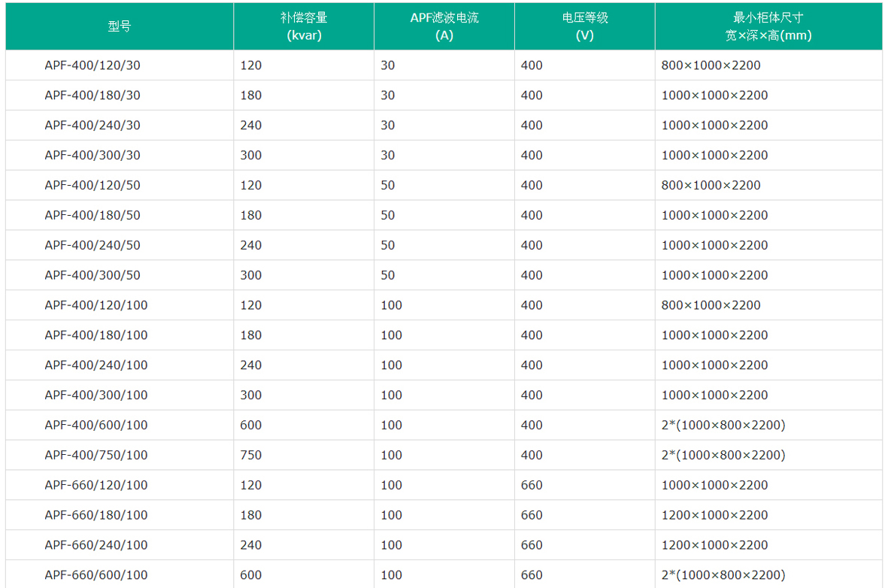Select the 最小柜体尺寸 column header
Screen dimensions: 891x588
click(x=768, y=26)
